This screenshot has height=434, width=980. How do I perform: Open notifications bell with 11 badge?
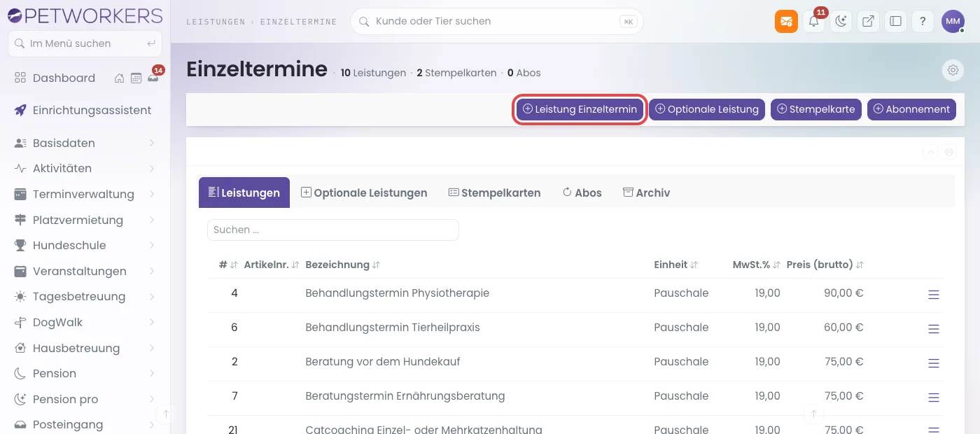point(813,21)
